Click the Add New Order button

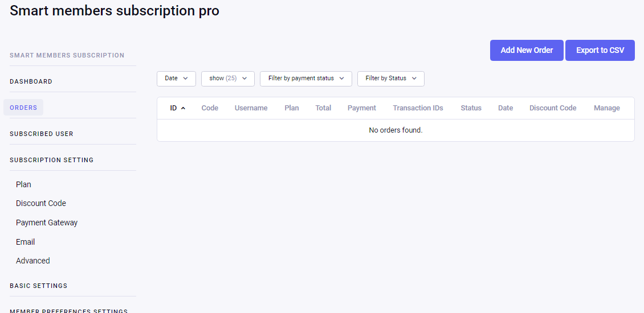(526, 50)
